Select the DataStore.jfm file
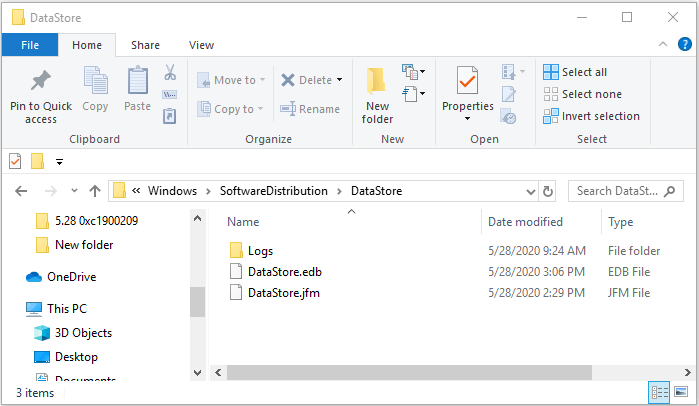 (284, 293)
